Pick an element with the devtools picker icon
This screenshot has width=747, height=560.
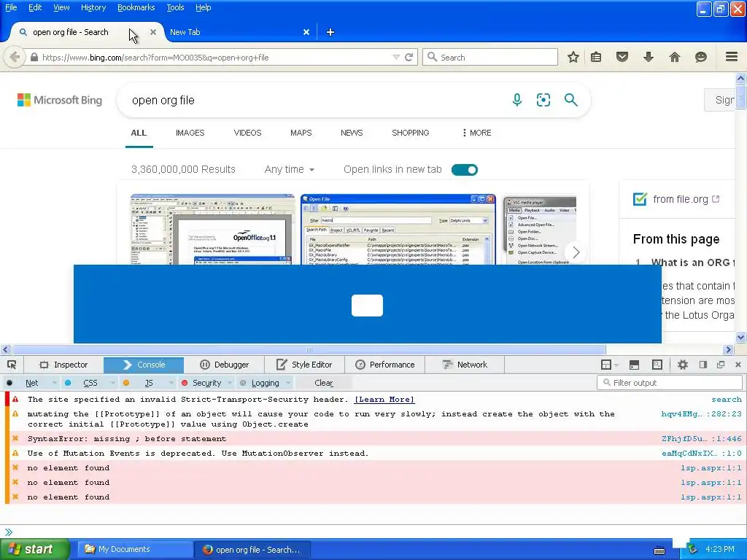tap(12, 365)
